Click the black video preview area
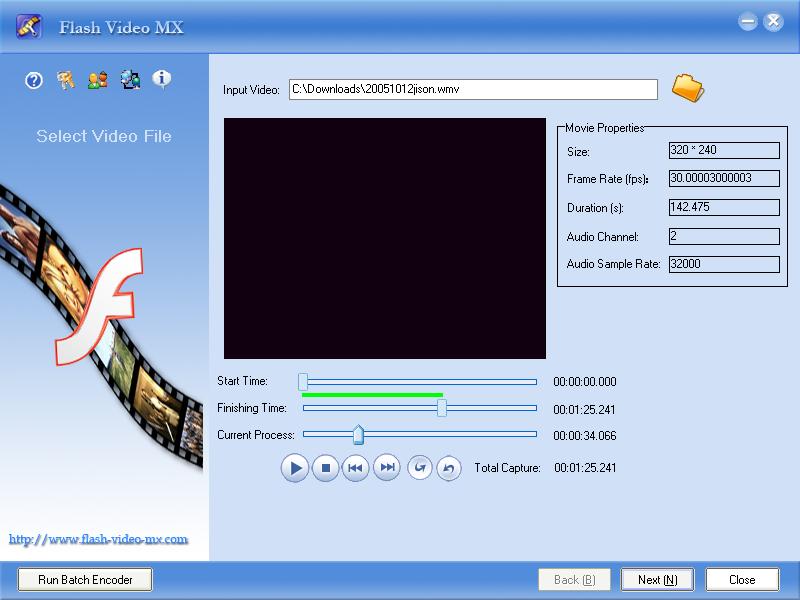Image resolution: width=800 pixels, height=600 pixels. point(384,238)
